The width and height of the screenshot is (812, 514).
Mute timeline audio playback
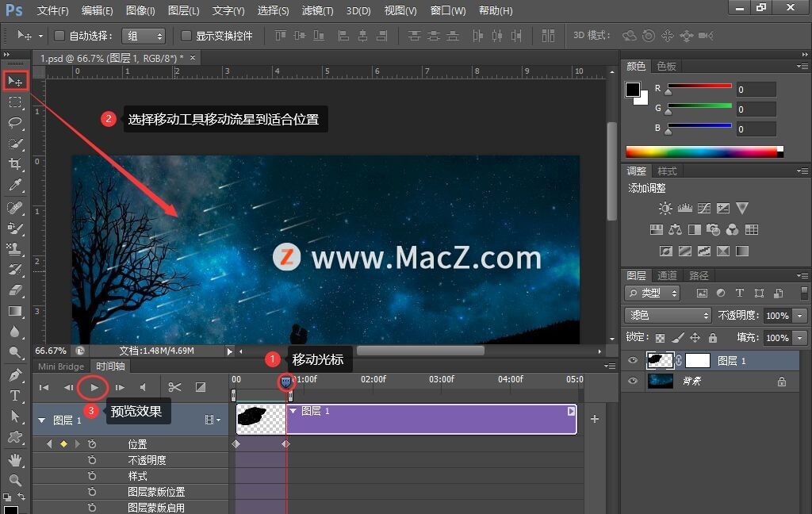pyautogui.click(x=143, y=388)
